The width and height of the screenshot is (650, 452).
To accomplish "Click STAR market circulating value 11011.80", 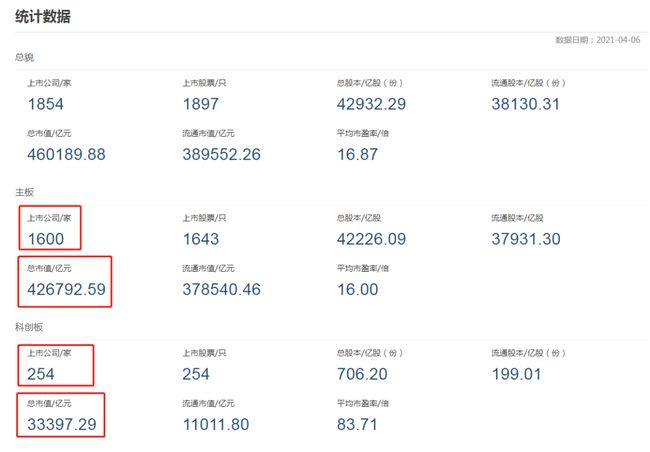I will click(x=216, y=425).
